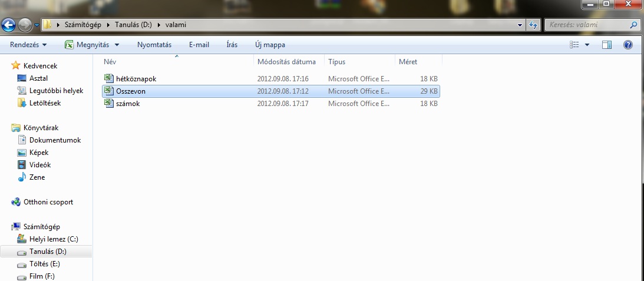Open the Rendezés menu
The width and height of the screenshot is (644, 281).
tap(28, 45)
